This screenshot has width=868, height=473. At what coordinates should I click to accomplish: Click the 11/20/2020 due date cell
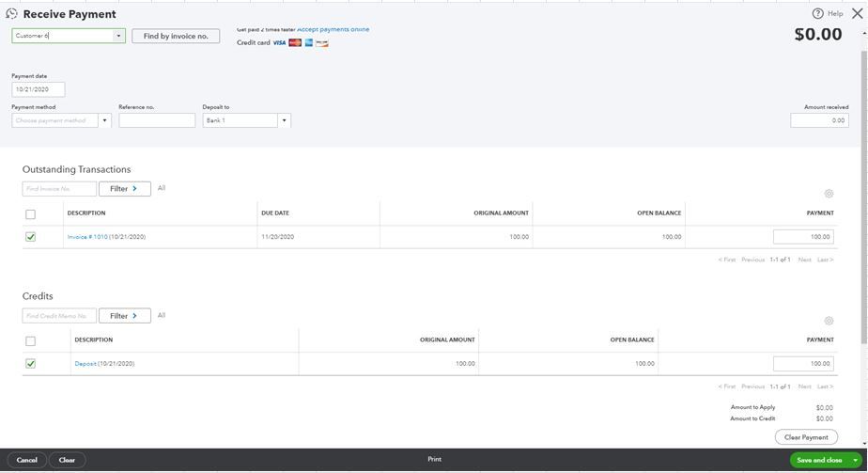point(277,237)
